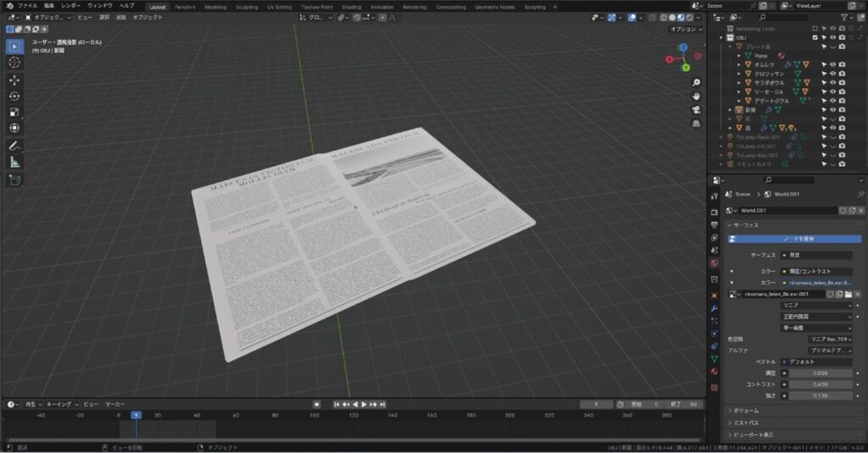Click the コントラスト value slider 0.400

point(821,384)
